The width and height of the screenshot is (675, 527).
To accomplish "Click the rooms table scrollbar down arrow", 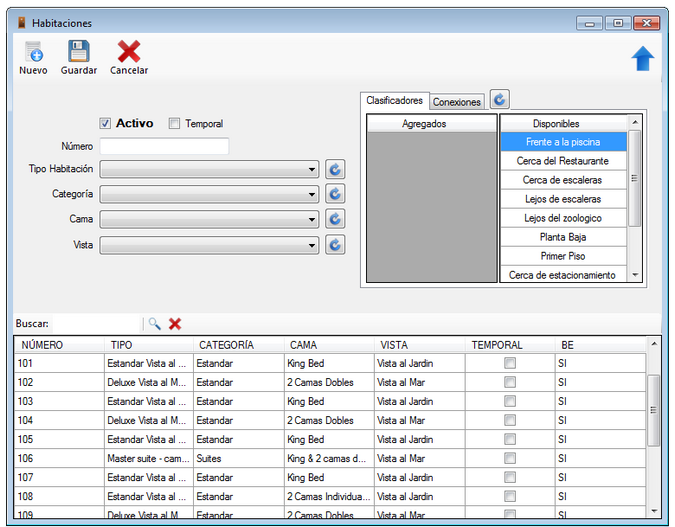I will click(x=653, y=511).
